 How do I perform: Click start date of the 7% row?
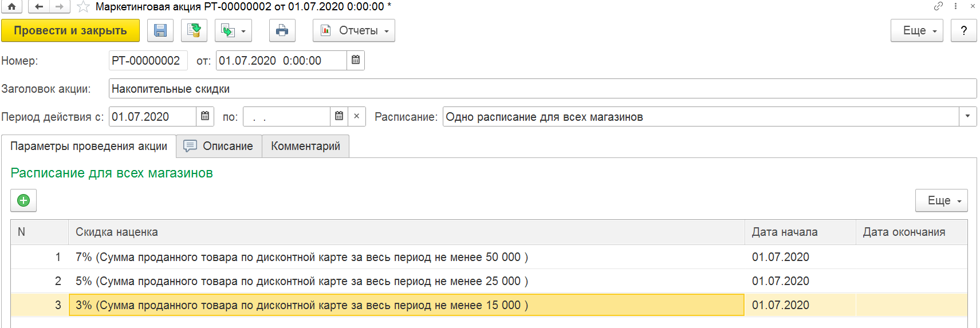pos(800,257)
